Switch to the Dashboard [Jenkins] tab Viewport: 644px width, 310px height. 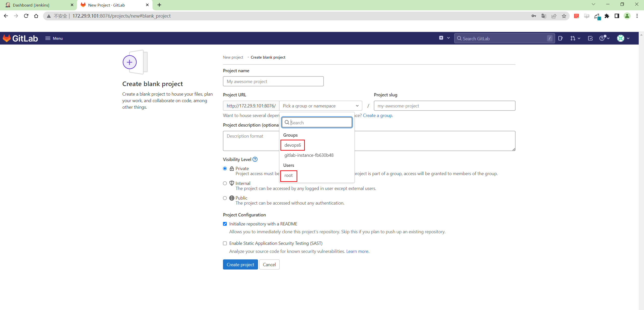pyautogui.click(x=31, y=5)
